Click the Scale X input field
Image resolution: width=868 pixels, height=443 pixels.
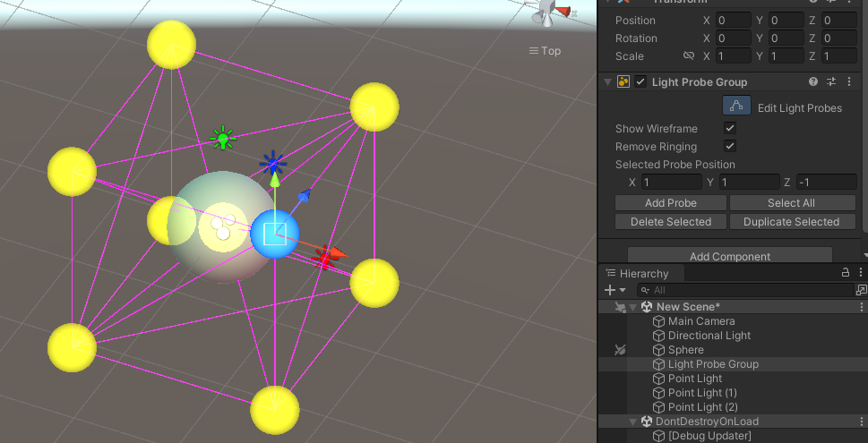(x=734, y=55)
